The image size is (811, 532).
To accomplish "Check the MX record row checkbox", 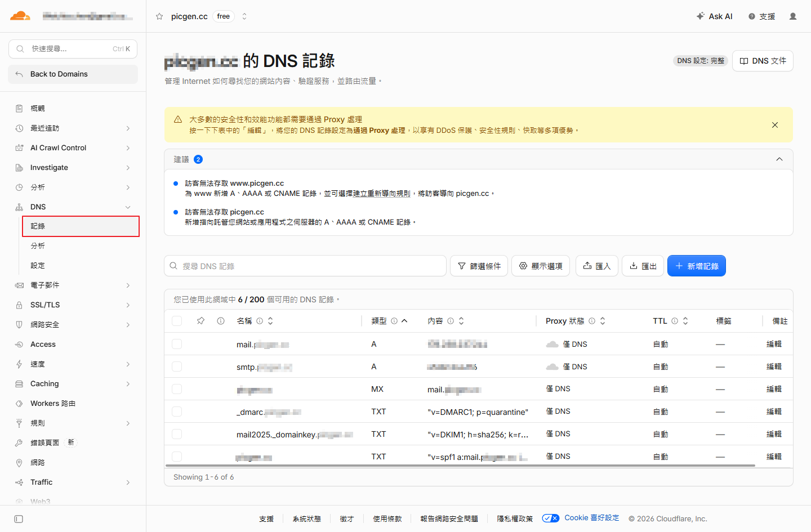I will pyautogui.click(x=177, y=389).
